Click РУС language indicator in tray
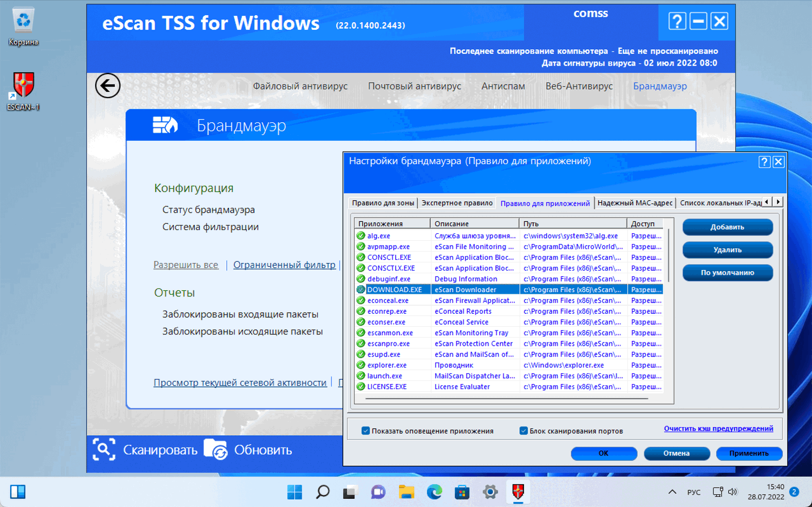812x507 pixels. pos(694,492)
